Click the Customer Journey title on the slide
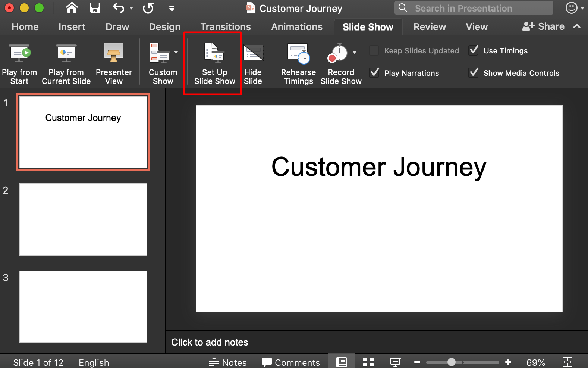Viewport: 588px width, 368px height. [x=379, y=167]
